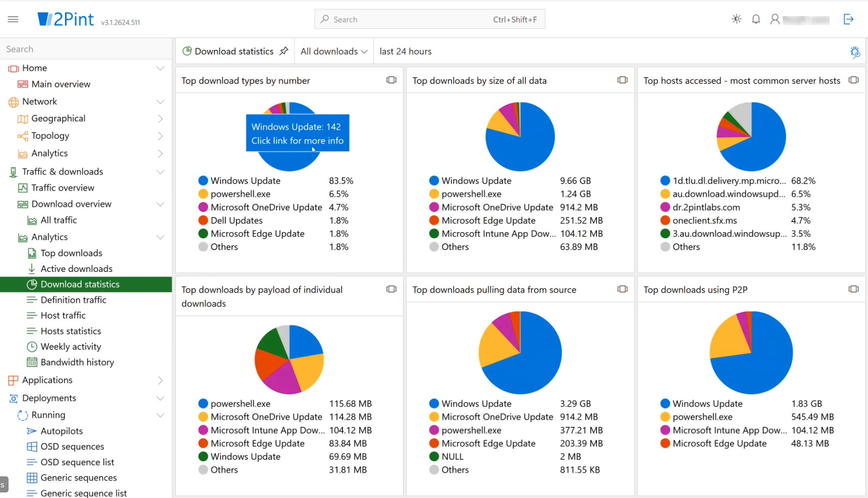Click the Network globe icon
The height and width of the screenshot is (498, 868).
[x=14, y=102]
